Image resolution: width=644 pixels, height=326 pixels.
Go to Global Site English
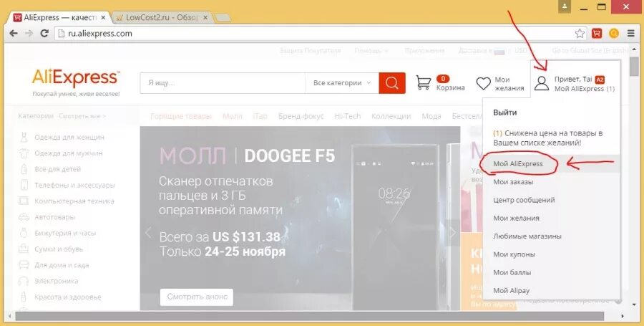pos(590,51)
